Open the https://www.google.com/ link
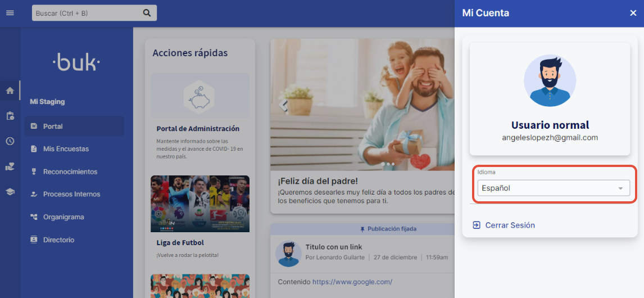Viewport: 644px width, 298px height. point(352,282)
